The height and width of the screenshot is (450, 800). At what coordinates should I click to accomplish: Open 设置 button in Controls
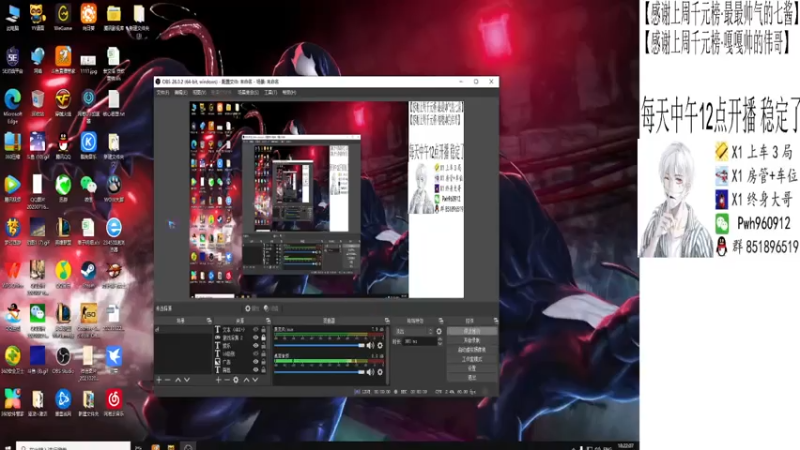point(472,368)
